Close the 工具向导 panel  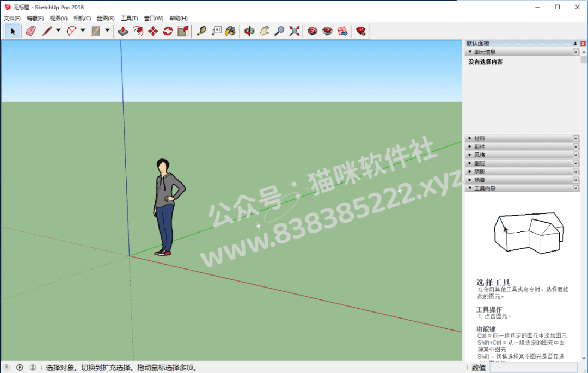coord(575,188)
